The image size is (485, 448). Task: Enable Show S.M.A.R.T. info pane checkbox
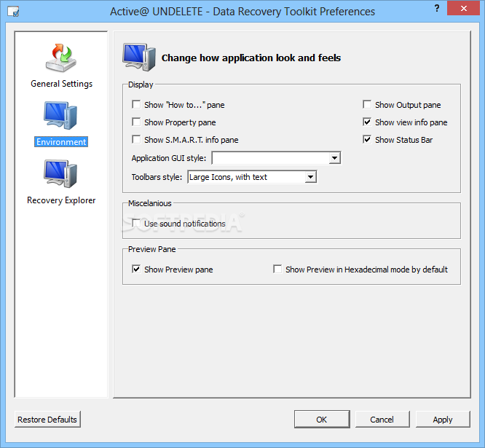pos(136,139)
